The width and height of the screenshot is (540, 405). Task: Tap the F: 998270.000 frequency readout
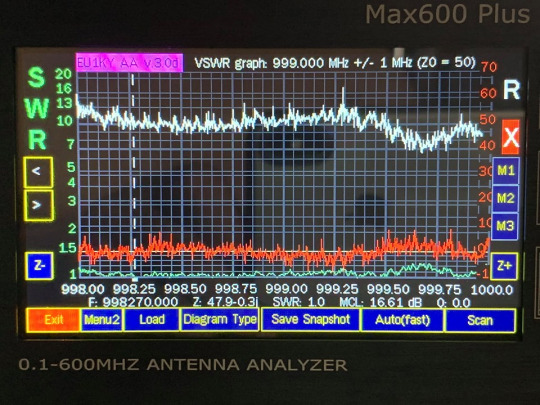point(133,302)
